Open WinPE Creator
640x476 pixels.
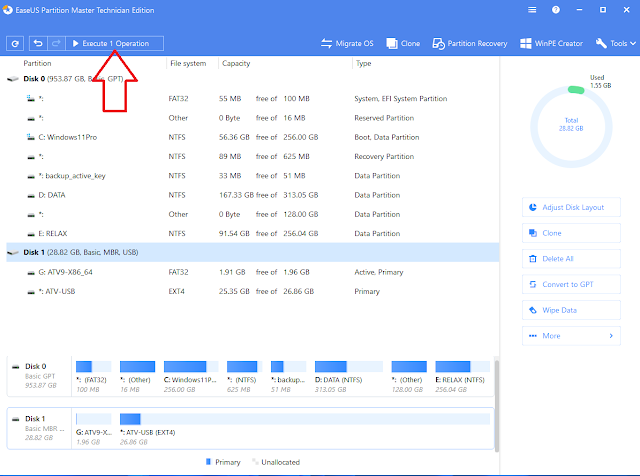(x=551, y=43)
